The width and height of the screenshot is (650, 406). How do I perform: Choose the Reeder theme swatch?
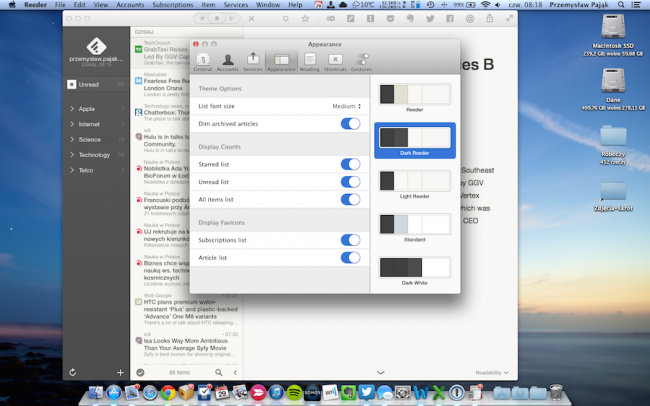415,94
